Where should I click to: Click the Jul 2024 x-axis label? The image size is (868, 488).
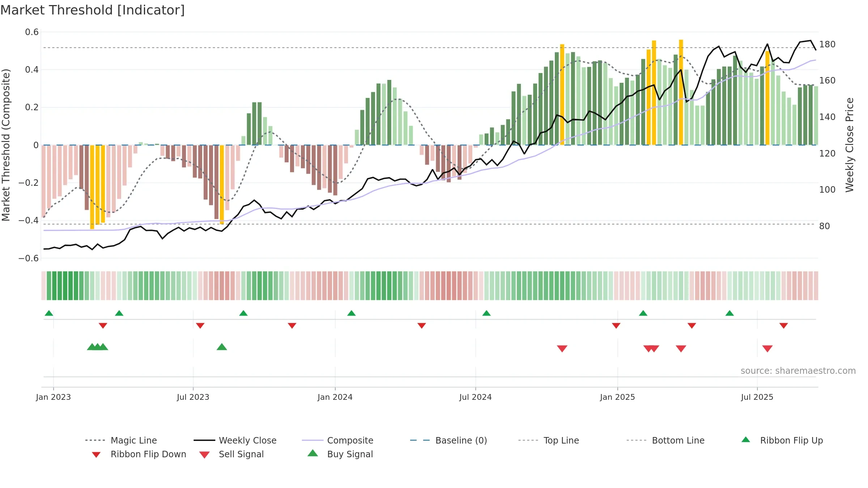tap(475, 397)
